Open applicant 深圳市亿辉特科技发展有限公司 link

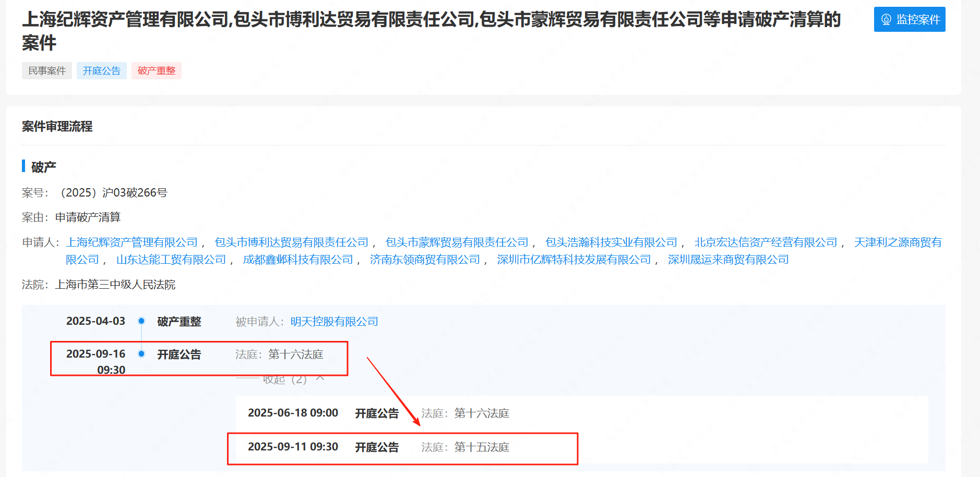(574, 260)
